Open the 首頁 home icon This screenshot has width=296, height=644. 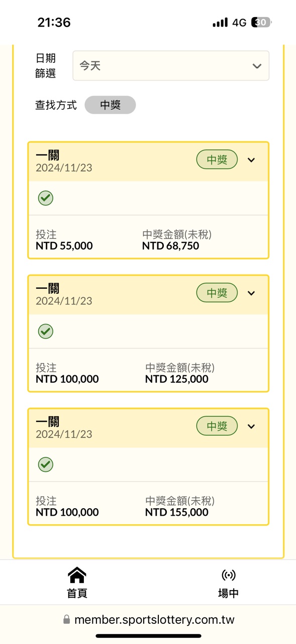point(77,575)
